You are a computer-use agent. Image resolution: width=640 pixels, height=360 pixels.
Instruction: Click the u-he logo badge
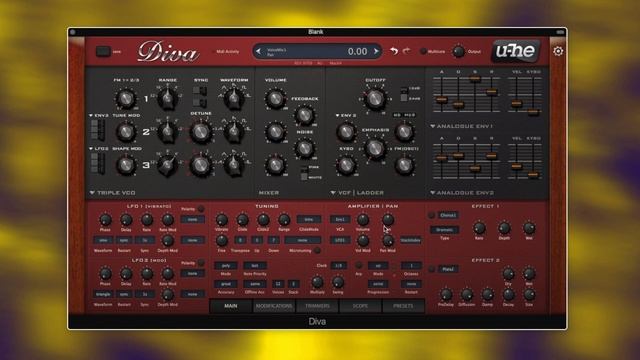click(515, 51)
